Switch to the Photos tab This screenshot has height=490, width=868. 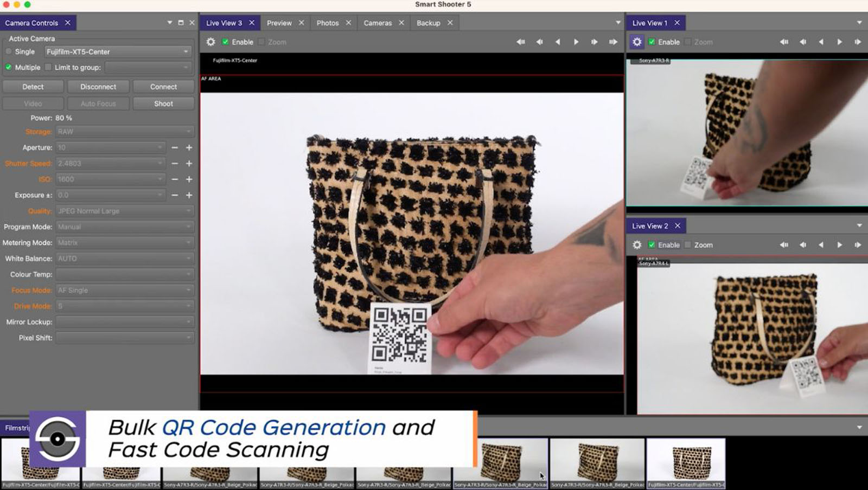pyautogui.click(x=327, y=23)
